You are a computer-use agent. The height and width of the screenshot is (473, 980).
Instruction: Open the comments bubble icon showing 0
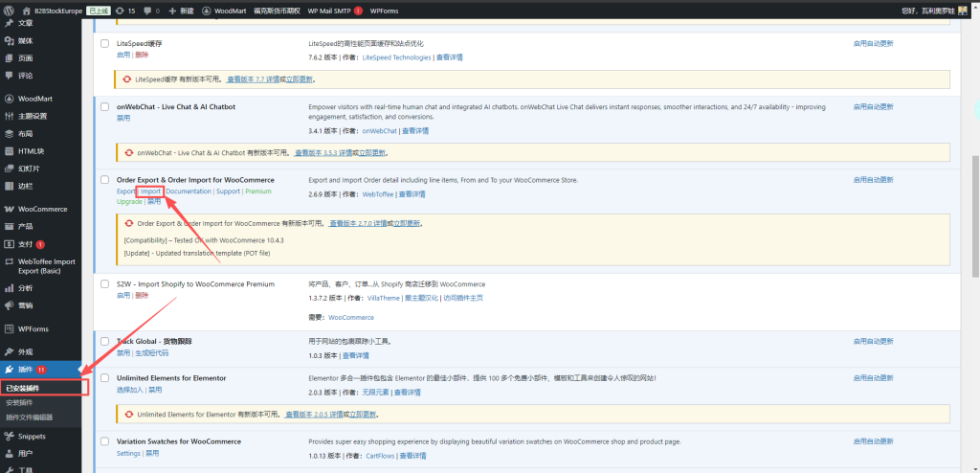pyautogui.click(x=147, y=11)
